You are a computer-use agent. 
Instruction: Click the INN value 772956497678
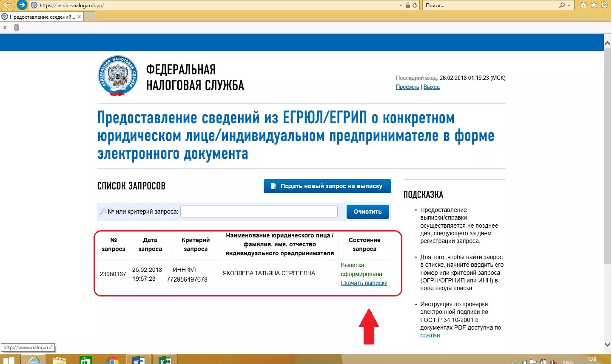[x=187, y=279]
